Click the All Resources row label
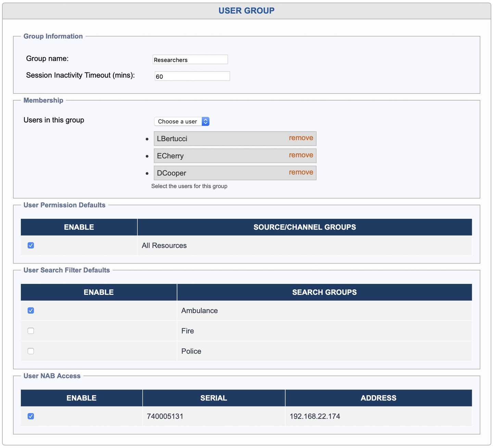This screenshot has width=493, height=448. point(164,246)
